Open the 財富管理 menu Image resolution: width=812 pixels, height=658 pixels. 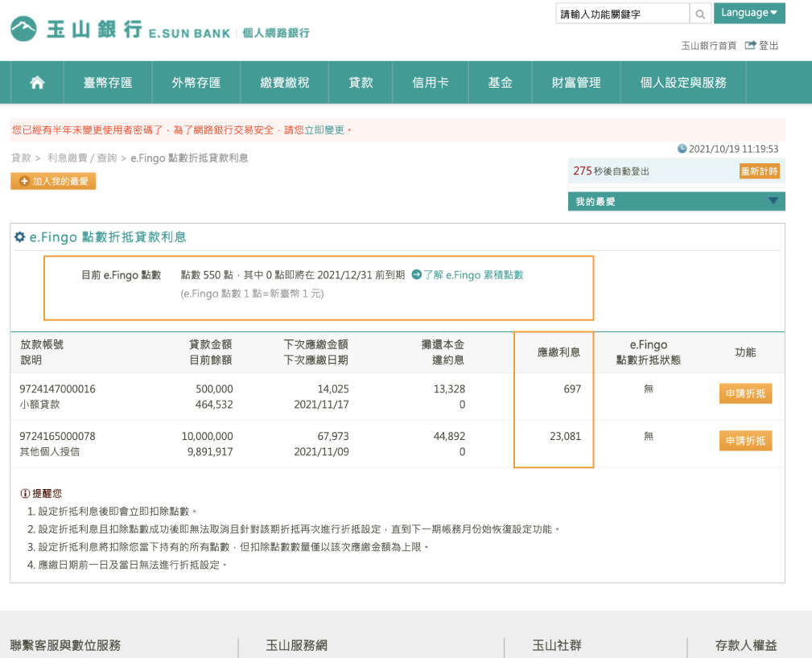point(576,82)
